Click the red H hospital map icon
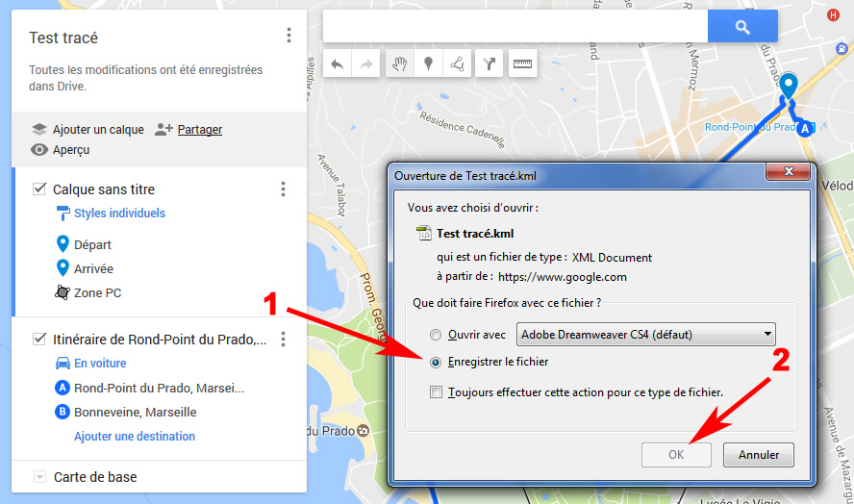Image resolution: width=854 pixels, height=504 pixels. pos(833,15)
